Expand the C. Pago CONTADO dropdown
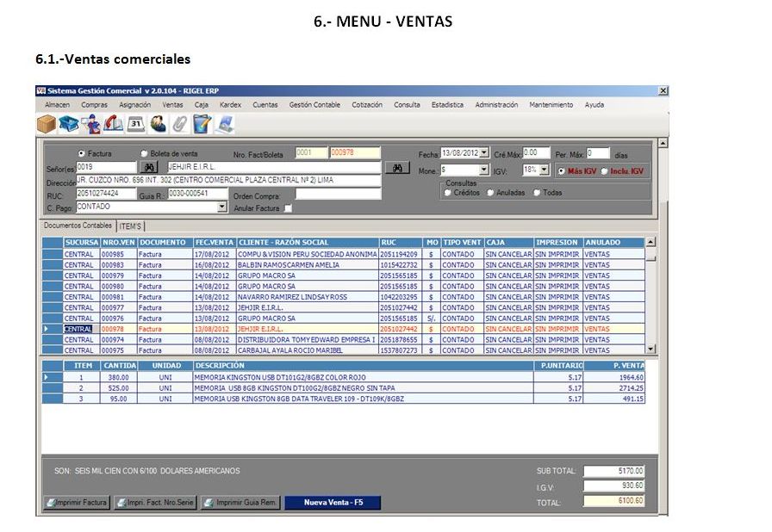 click(x=221, y=207)
